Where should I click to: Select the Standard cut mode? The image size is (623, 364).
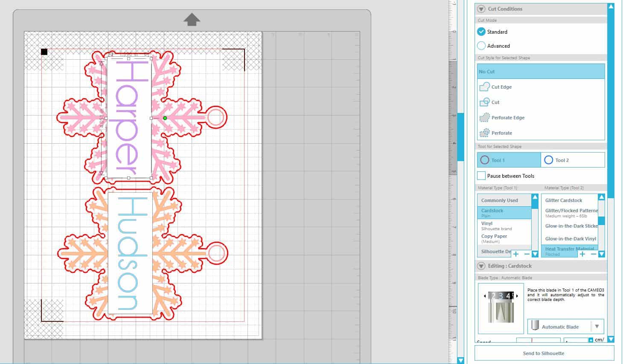tap(481, 32)
